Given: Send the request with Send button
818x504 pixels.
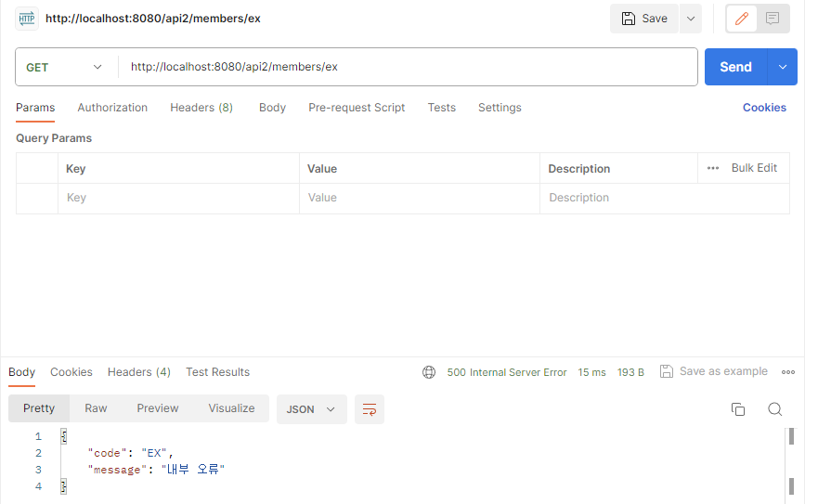Looking at the screenshot, I should 735,67.
